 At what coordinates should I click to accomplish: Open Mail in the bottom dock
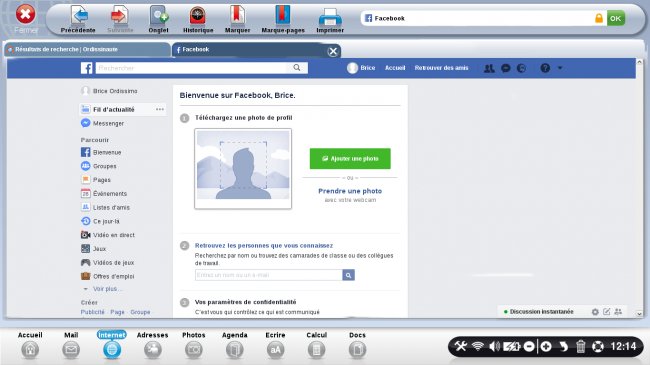click(x=71, y=345)
